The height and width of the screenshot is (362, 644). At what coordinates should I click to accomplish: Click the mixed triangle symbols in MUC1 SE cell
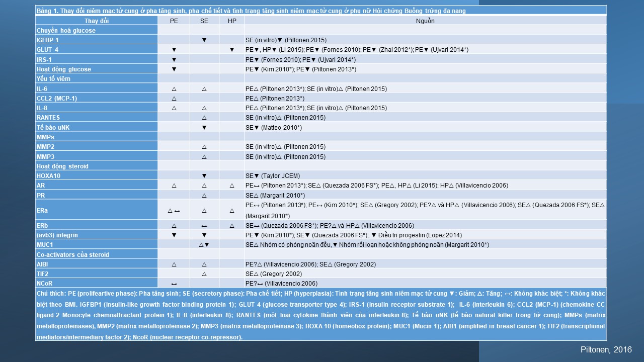(204, 245)
